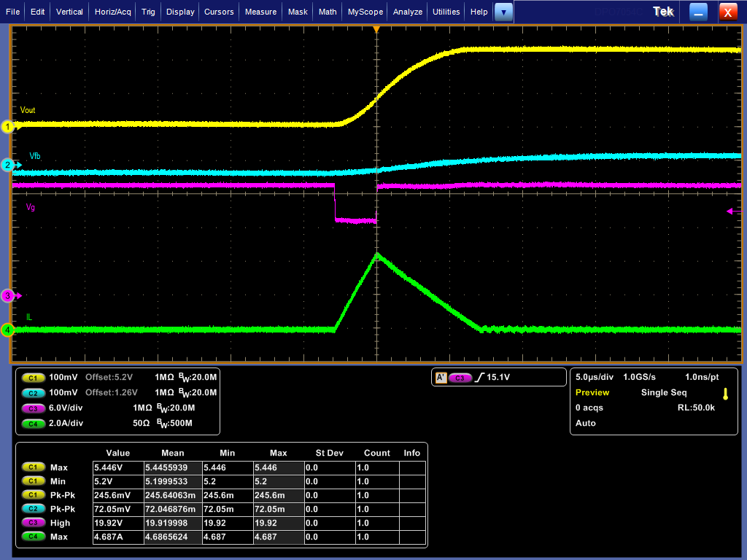
Task: Click the Tek logo
Action: point(663,12)
